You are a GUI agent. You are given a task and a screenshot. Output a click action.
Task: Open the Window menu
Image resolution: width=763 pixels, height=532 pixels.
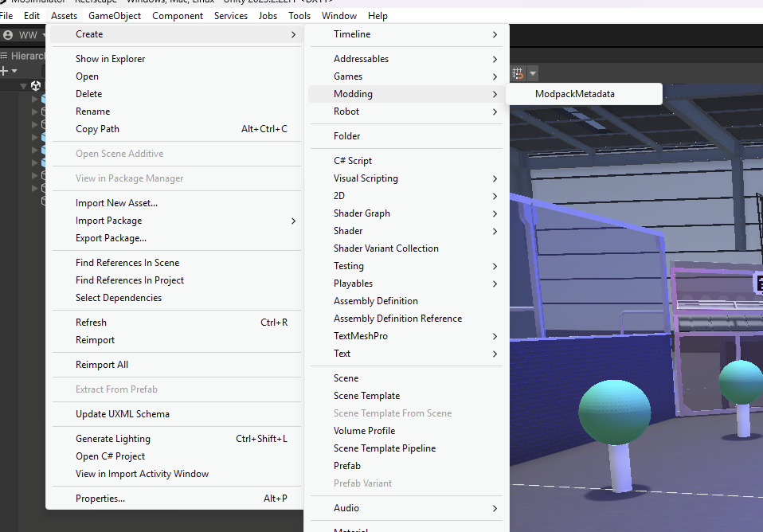[338, 15]
